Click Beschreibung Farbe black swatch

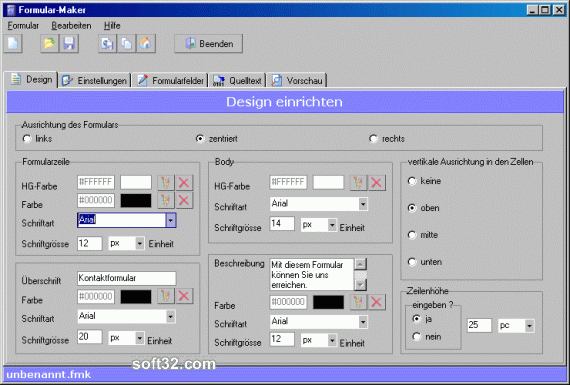329,302
